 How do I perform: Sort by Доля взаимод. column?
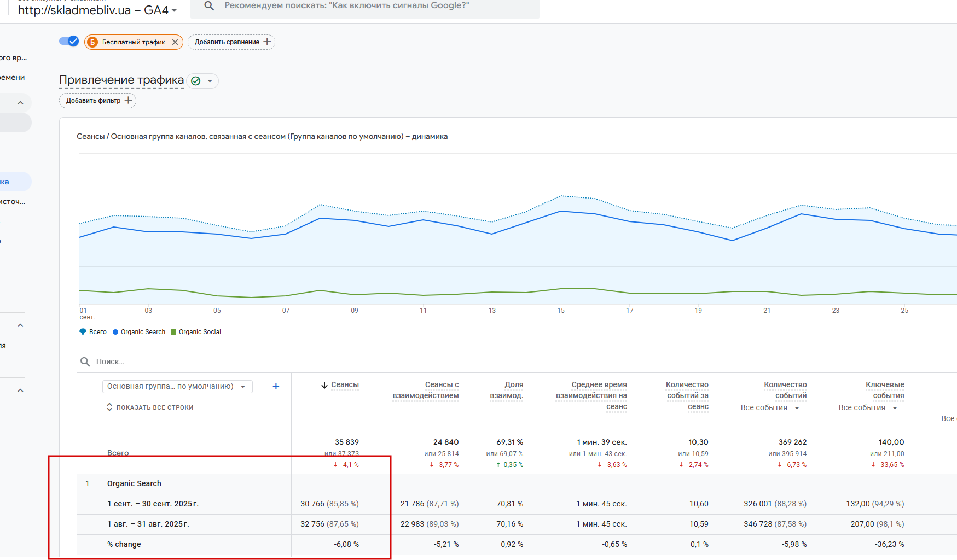click(506, 390)
